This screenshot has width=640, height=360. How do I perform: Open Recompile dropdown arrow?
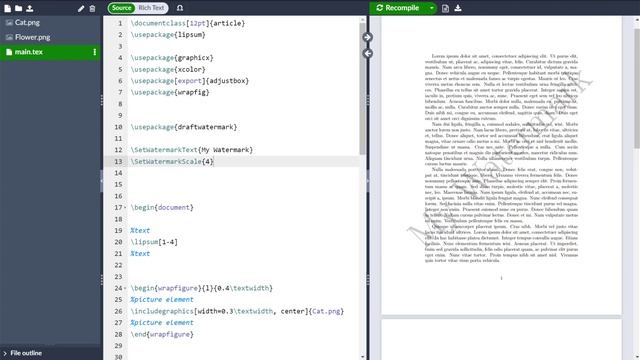click(x=431, y=8)
